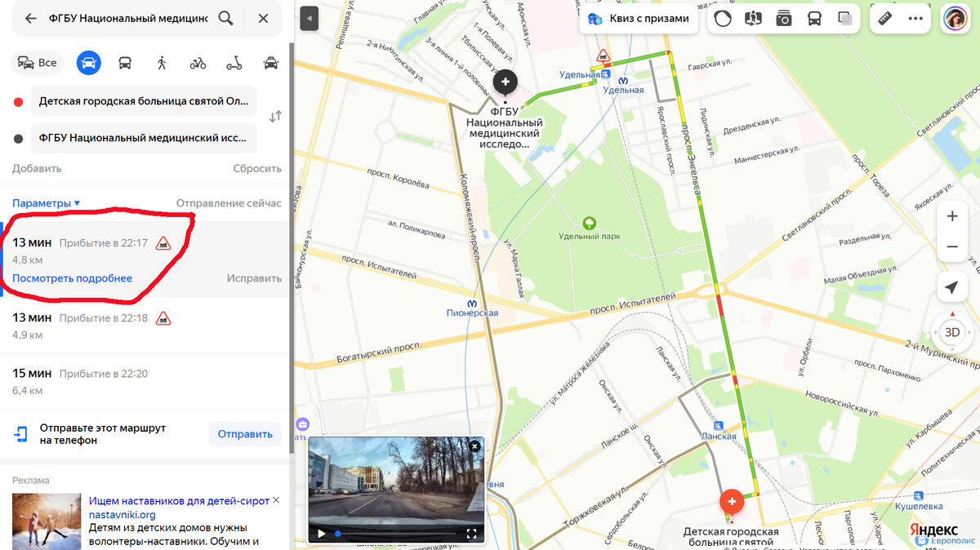Screen dimensions: 980x550
Task: Switch to bicycle route mode
Action: [198, 63]
